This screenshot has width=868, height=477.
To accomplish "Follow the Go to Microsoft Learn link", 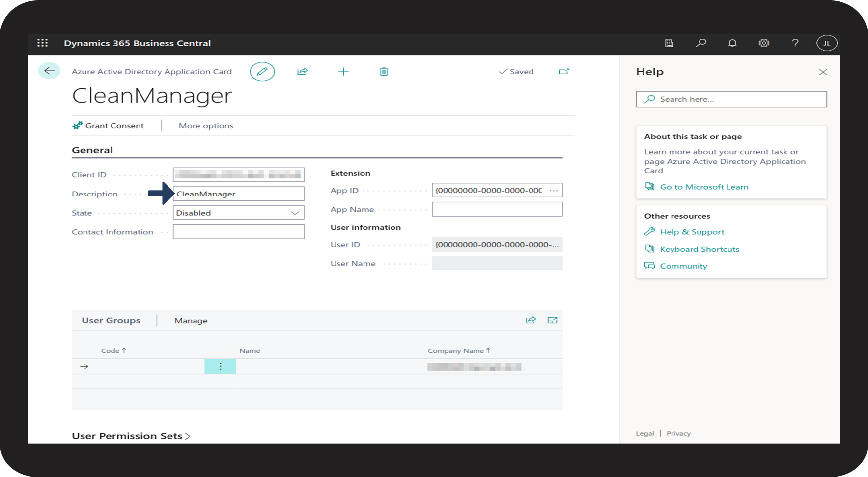I will tap(704, 187).
